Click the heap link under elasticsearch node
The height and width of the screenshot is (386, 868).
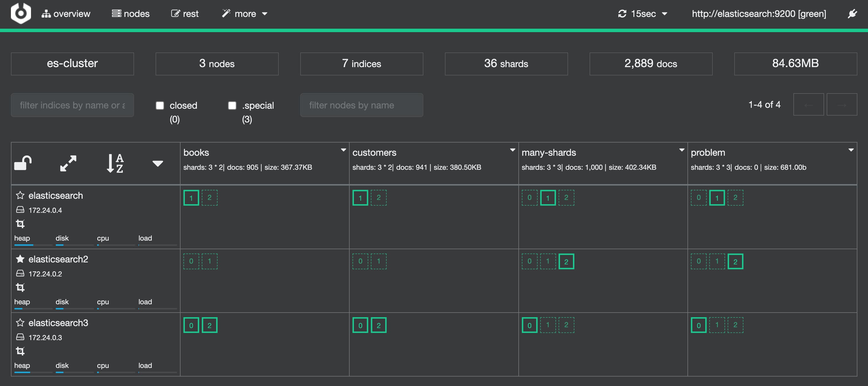click(22, 238)
